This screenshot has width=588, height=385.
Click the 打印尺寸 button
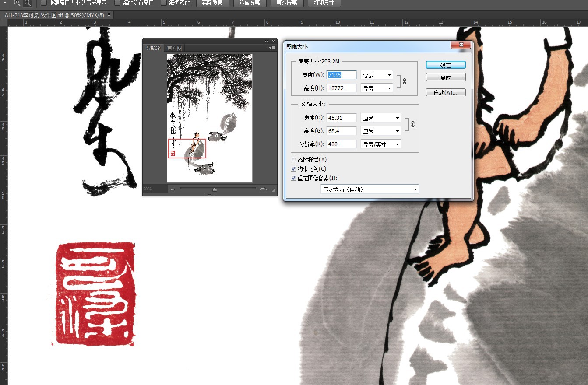(x=324, y=3)
